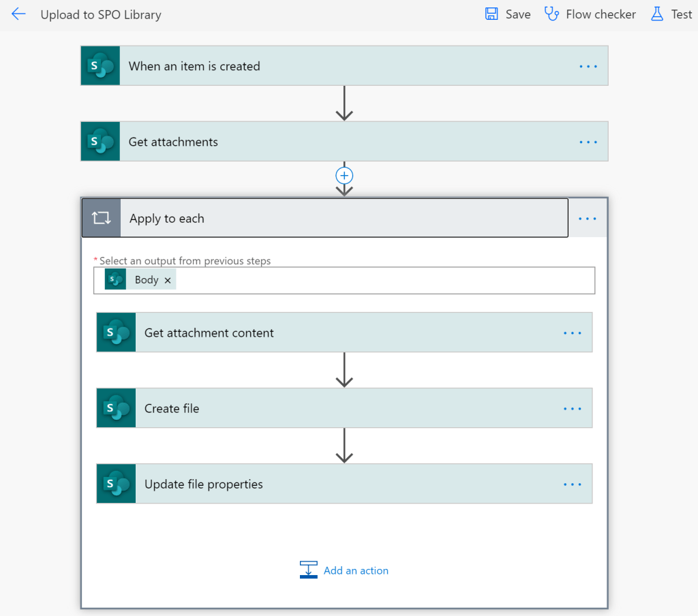Open the Apply to each ellipsis menu
This screenshot has width=698, height=616.
click(x=587, y=219)
